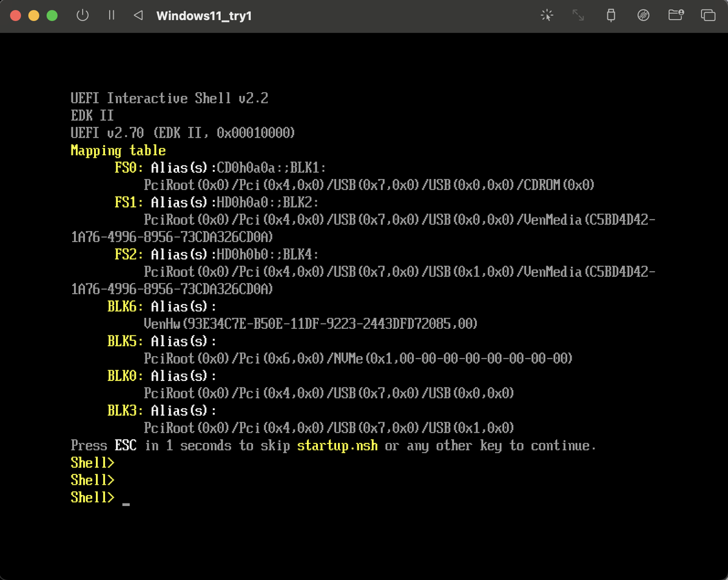Image resolution: width=728 pixels, height=580 pixels.
Task: Open the CD/DVD drive image icon
Action: (x=644, y=15)
